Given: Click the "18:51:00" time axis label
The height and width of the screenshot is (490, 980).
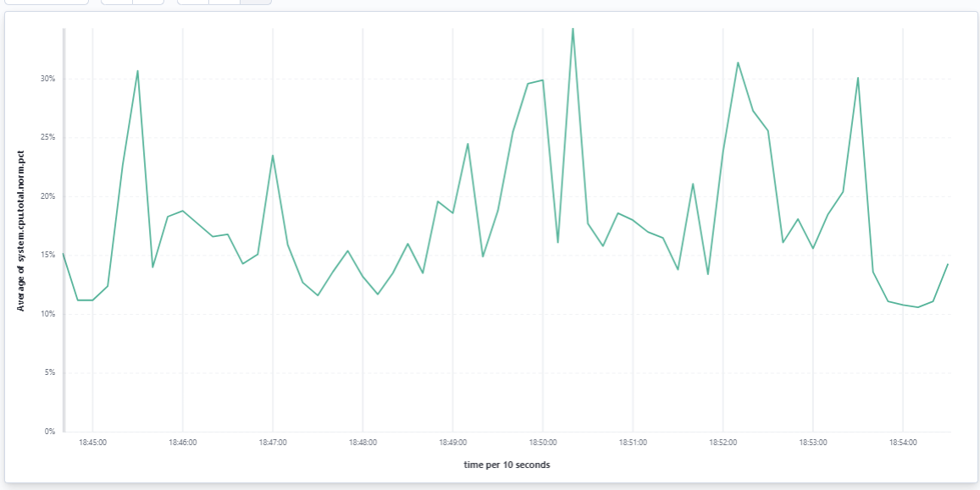Looking at the screenshot, I should click(633, 442).
